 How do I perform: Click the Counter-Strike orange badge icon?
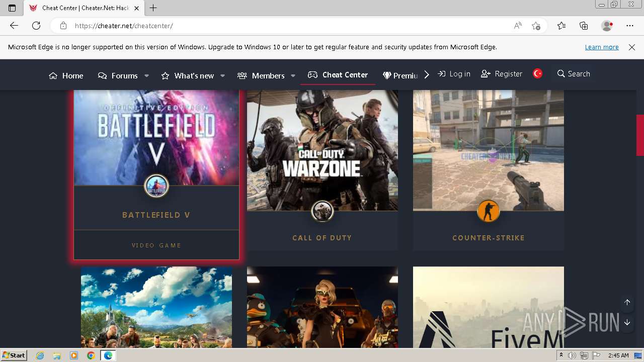point(489,211)
